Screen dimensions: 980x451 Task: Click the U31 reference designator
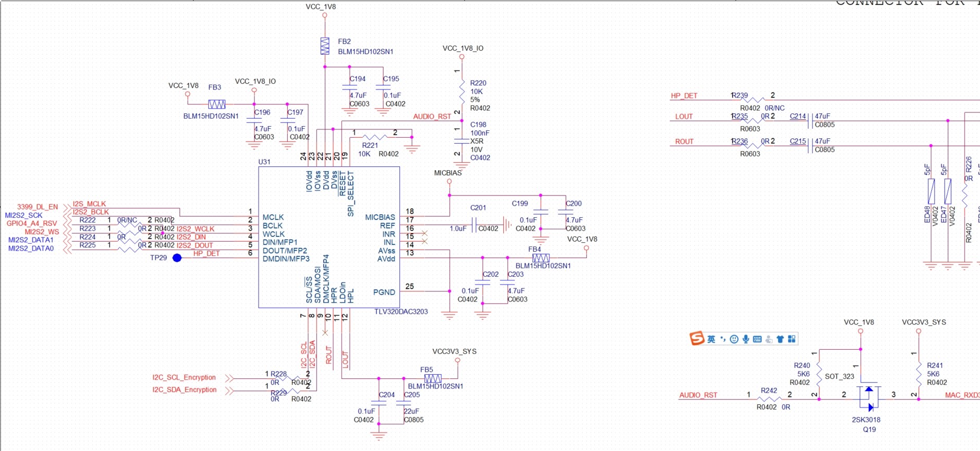(264, 162)
